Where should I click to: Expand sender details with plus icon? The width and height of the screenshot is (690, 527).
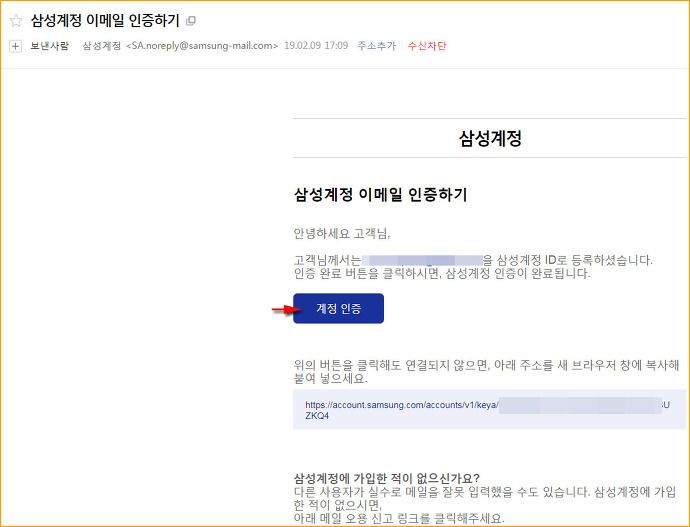point(15,46)
